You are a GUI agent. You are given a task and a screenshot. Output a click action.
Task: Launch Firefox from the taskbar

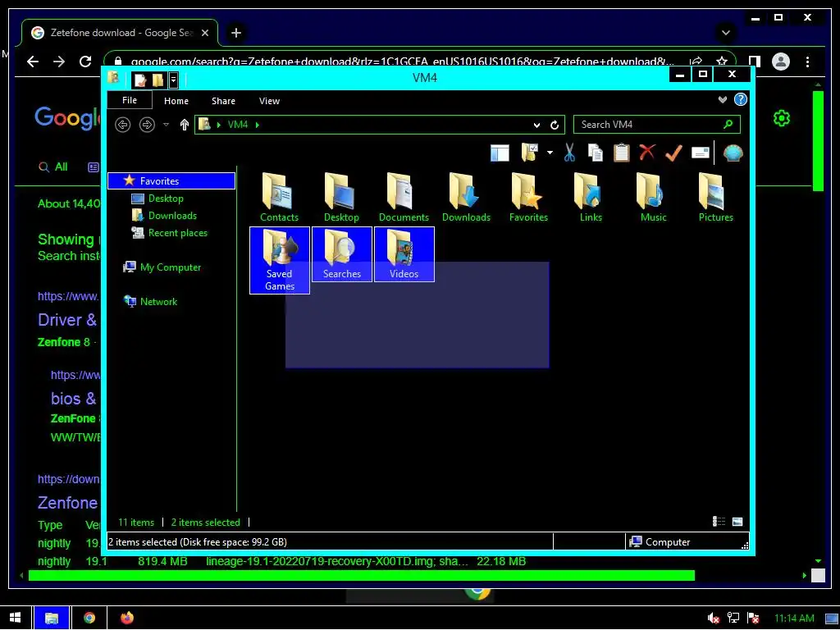click(127, 618)
